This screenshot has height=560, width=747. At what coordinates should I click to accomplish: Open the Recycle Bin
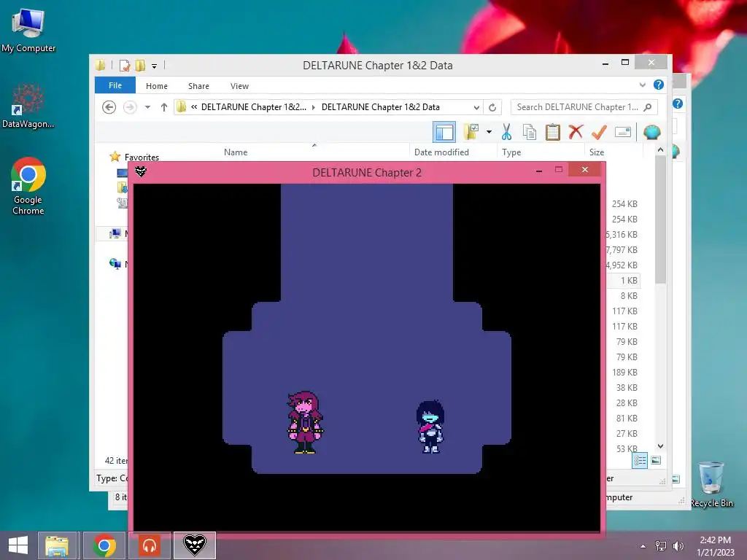pyautogui.click(x=712, y=485)
